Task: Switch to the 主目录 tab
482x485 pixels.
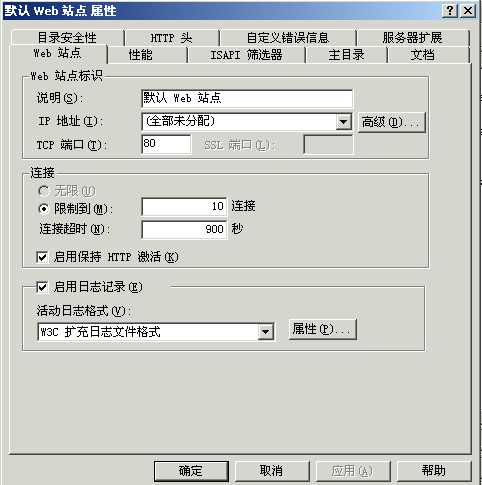Action: tap(346, 55)
